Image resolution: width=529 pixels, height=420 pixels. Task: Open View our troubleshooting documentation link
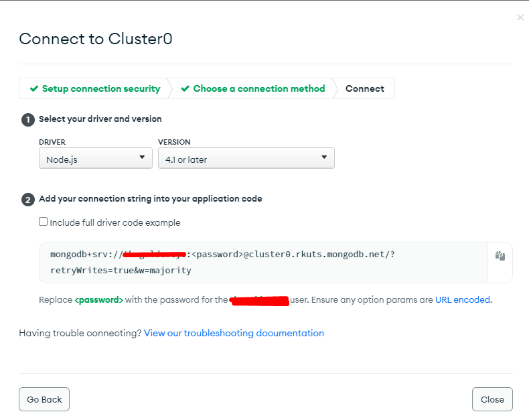pyautogui.click(x=234, y=333)
